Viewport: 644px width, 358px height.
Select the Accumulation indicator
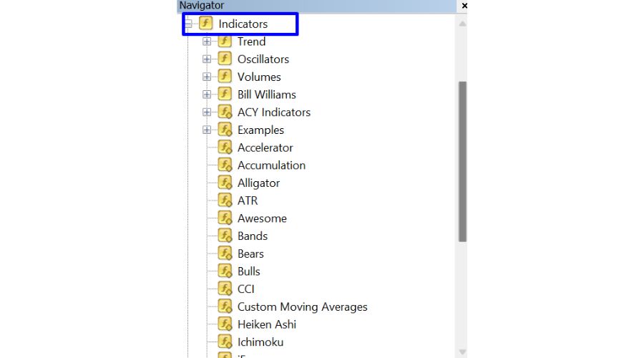(271, 165)
